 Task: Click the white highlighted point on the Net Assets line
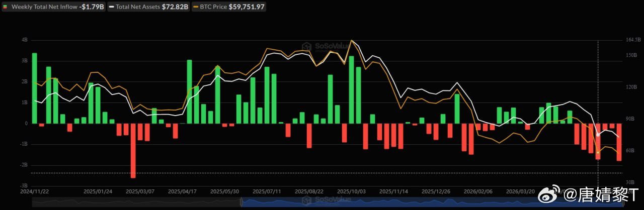[598, 135]
